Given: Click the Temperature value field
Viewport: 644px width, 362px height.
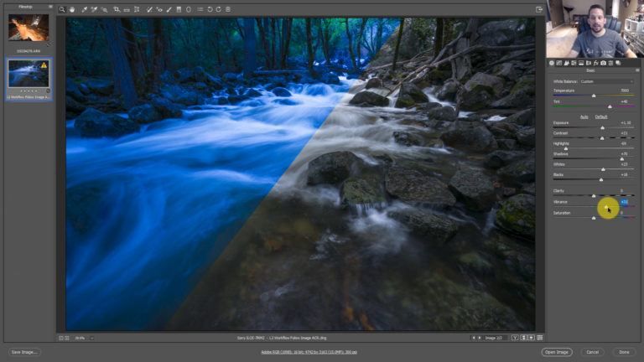Looking at the screenshot, I should tap(625, 90).
